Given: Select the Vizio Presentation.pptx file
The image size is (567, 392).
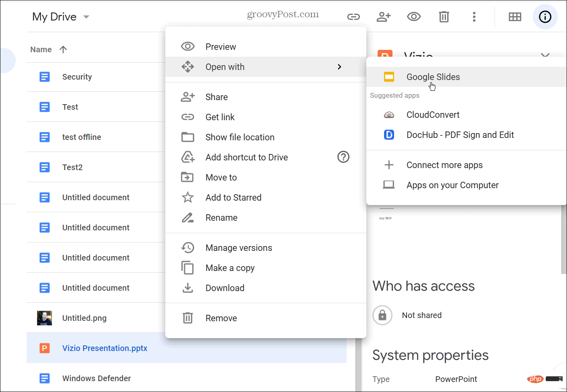Looking at the screenshot, I should pos(187,348).
